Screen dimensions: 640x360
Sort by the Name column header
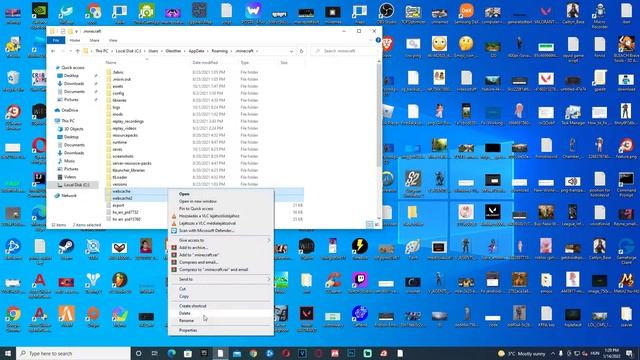[x=111, y=62]
